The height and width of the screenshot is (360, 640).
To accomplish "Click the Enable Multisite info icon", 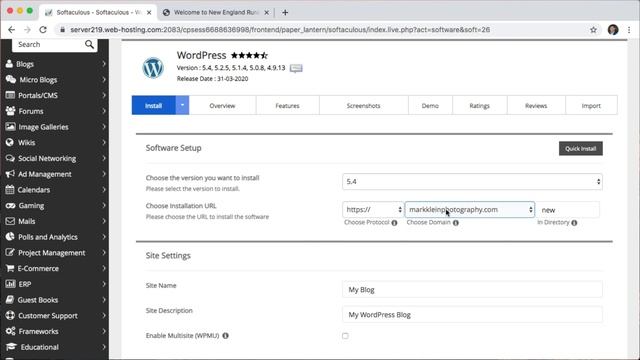I will (x=225, y=336).
